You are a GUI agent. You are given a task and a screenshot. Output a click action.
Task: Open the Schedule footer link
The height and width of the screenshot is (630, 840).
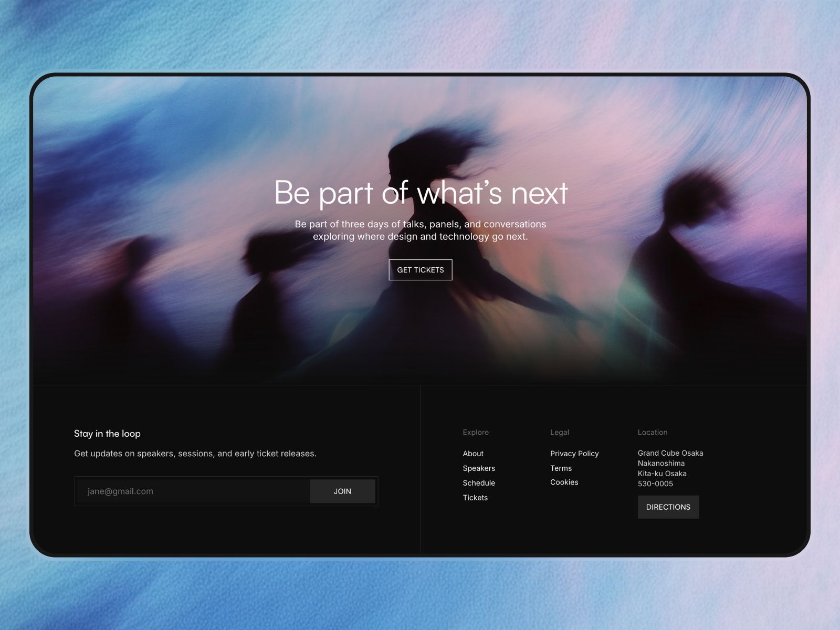pyautogui.click(x=479, y=483)
